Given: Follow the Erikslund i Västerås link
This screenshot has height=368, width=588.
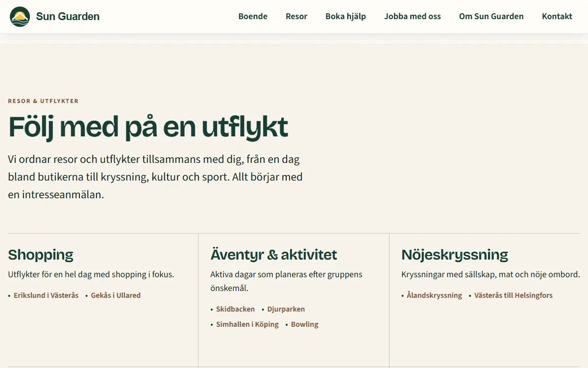Looking at the screenshot, I should coord(46,295).
